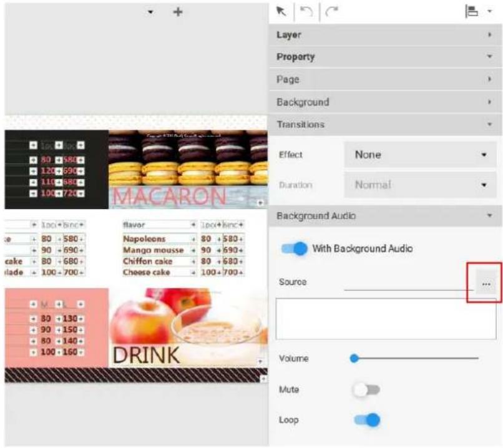Select the MACARON title text
Screen dimensions: 503x448
(169, 197)
